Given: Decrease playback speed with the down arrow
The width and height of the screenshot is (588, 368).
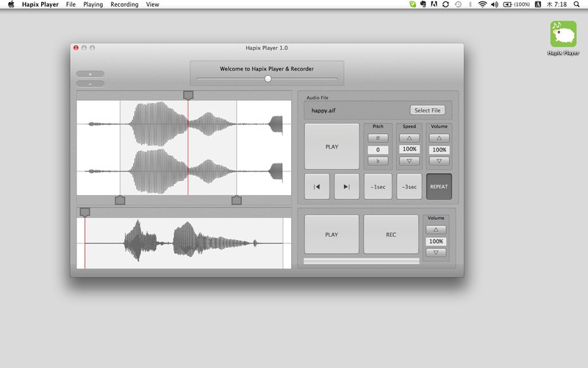Looking at the screenshot, I should (x=409, y=160).
